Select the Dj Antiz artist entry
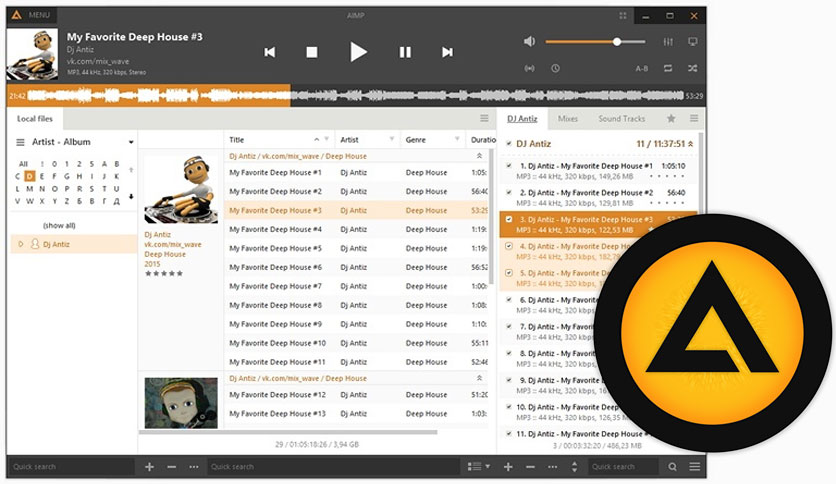The image size is (836, 484). [74, 244]
